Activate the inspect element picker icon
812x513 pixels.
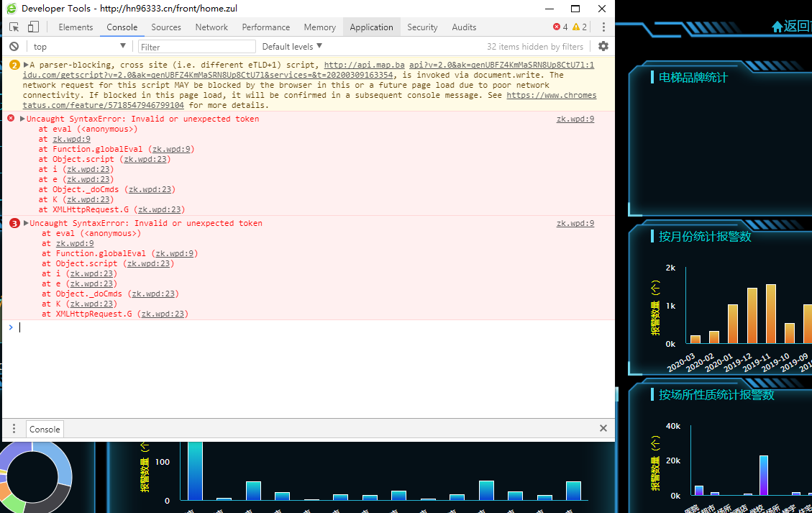14,27
